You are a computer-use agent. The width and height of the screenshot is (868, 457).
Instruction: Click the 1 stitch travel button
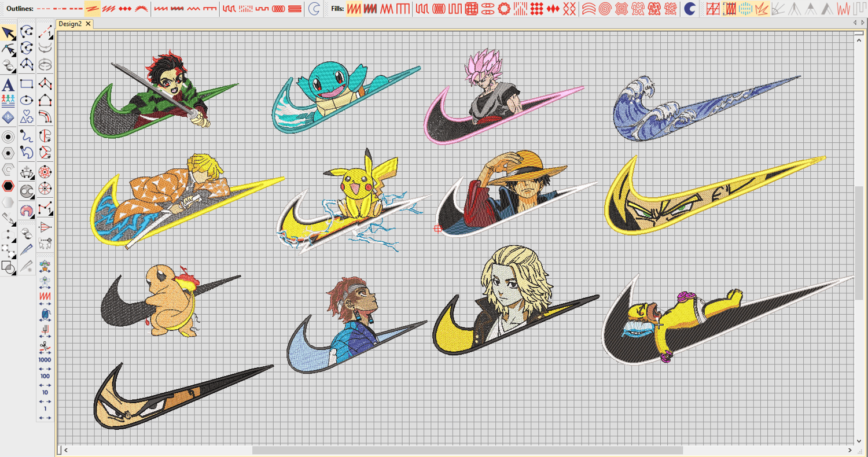(x=45, y=410)
